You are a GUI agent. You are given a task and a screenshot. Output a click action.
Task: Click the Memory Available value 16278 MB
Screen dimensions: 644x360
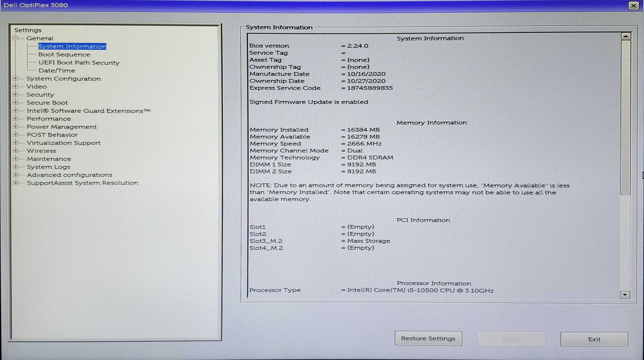click(x=363, y=137)
